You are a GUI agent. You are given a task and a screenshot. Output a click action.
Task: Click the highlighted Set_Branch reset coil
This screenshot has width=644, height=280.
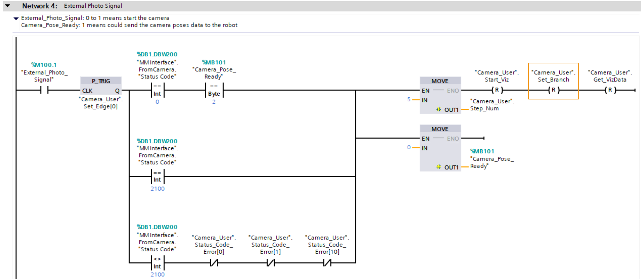click(x=553, y=90)
